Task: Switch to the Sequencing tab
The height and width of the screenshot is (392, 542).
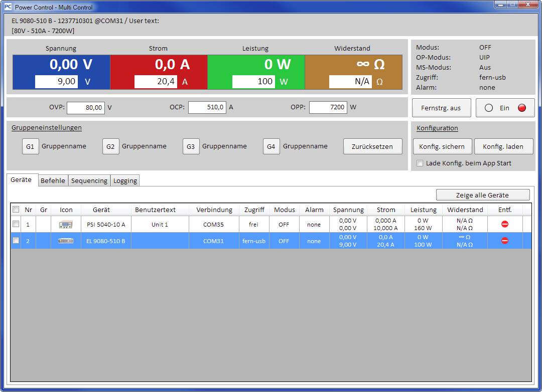Action: [89, 180]
